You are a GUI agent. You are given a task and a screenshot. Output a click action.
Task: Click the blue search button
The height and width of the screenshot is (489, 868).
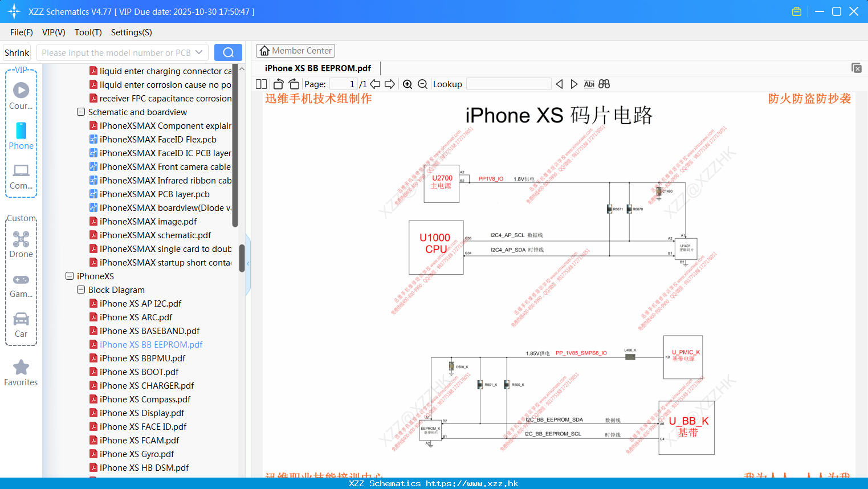tap(228, 52)
